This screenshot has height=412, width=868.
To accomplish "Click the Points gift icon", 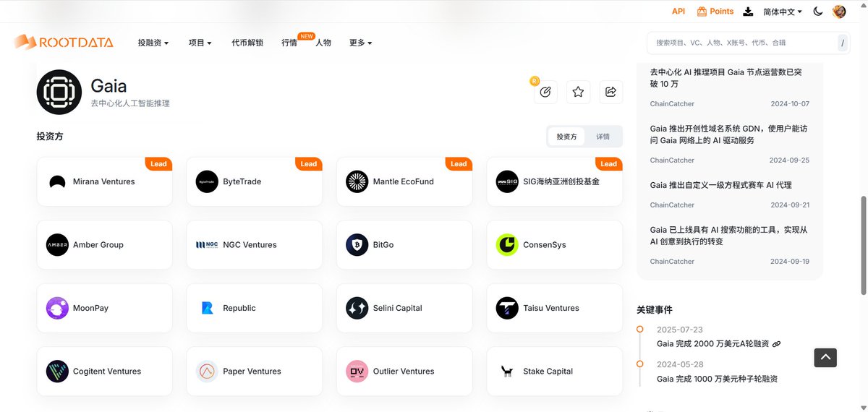I will coord(702,12).
